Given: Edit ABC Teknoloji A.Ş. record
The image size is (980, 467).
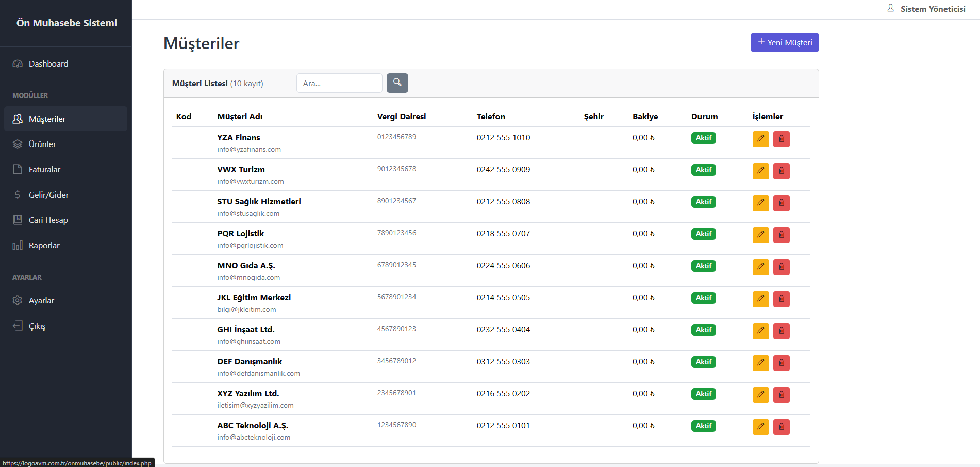Looking at the screenshot, I should tap(760, 427).
